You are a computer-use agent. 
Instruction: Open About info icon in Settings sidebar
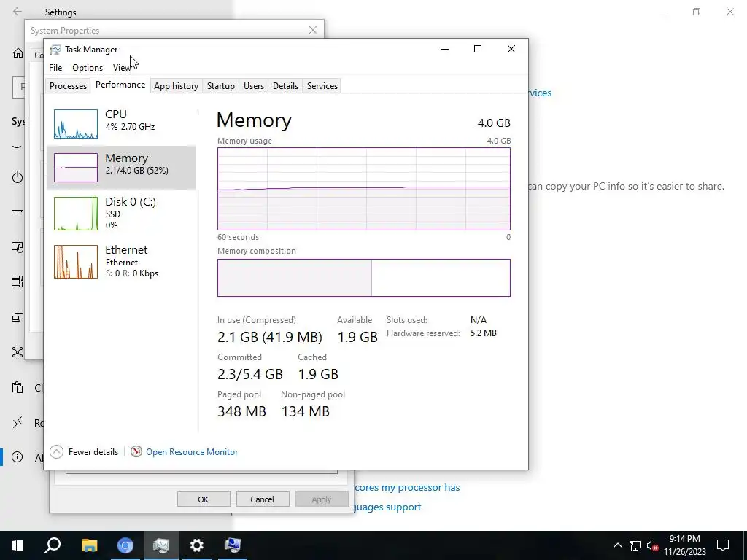pos(18,458)
